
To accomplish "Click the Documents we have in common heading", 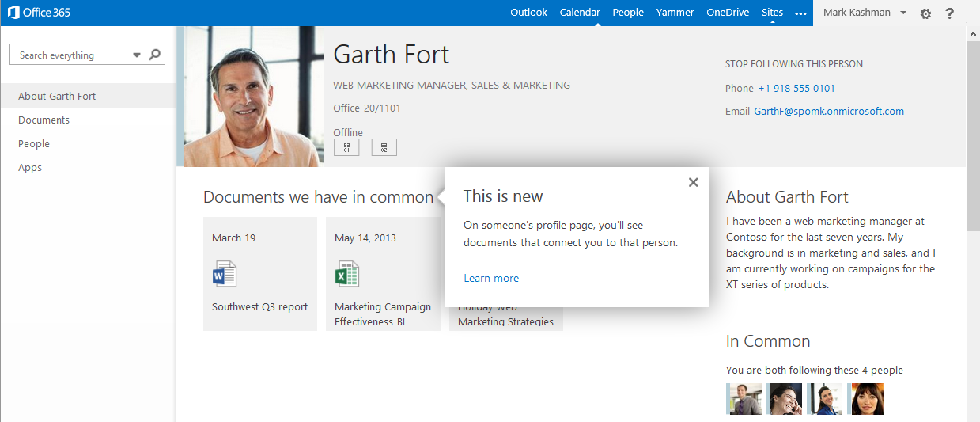I will 318,197.
